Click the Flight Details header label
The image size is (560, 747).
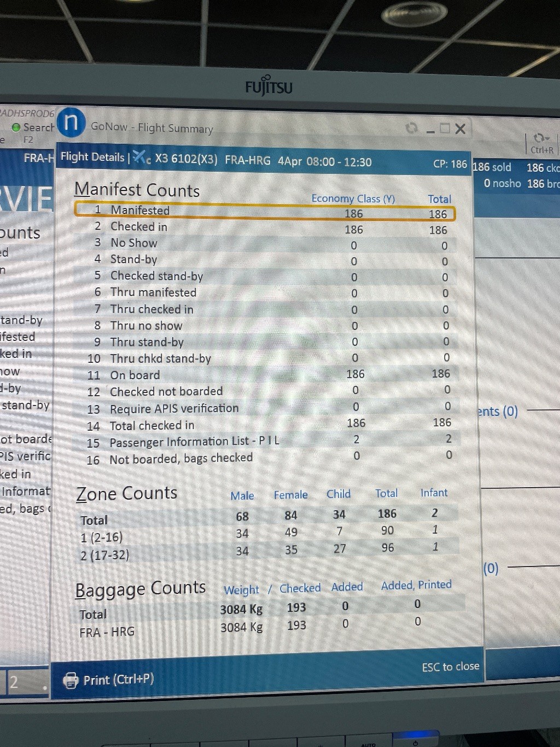pyautogui.click(x=92, y=157)
